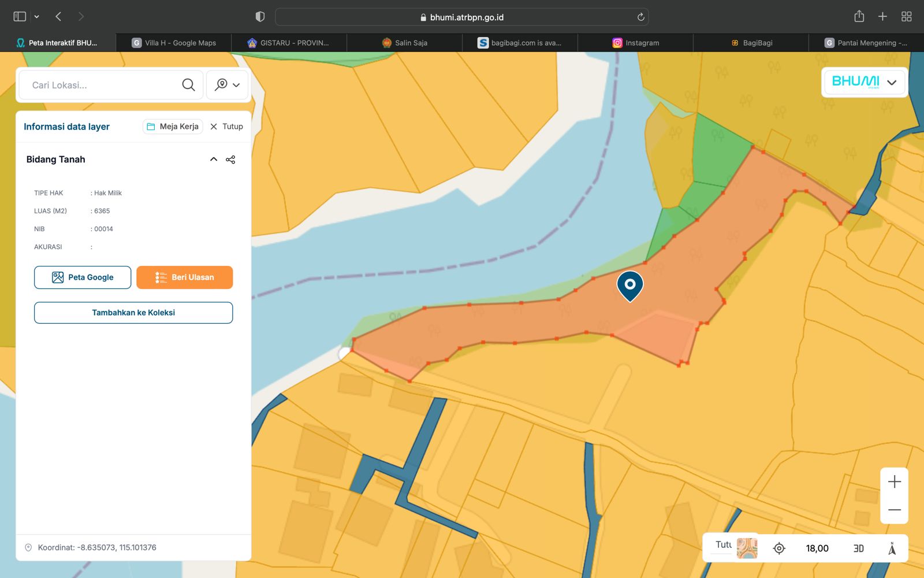Click the Cari Lokasi search field

coord(101,85)
